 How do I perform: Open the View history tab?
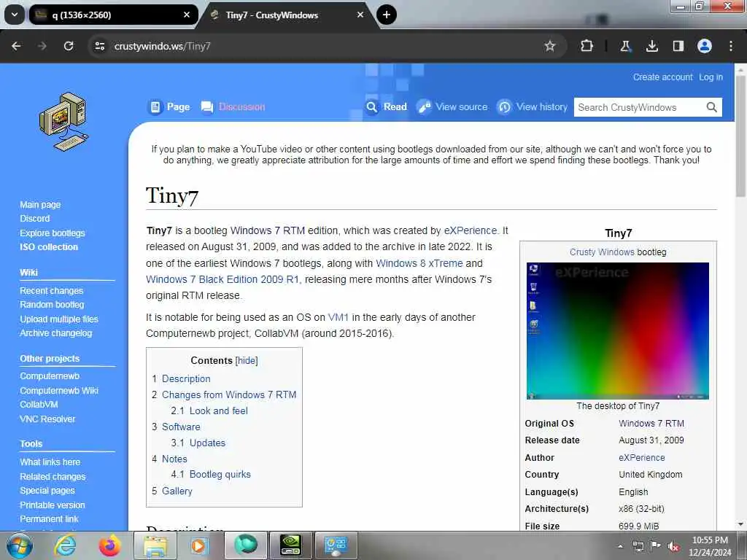[x=533, y=107]
